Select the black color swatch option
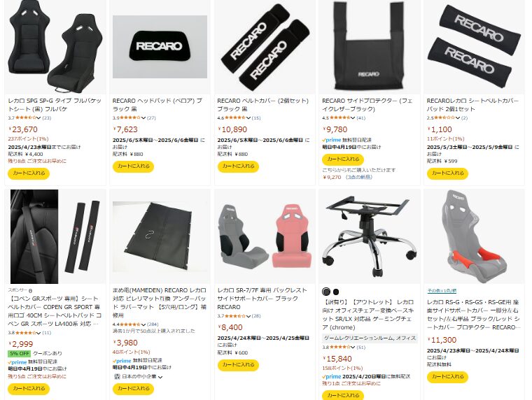Viewport: 532px width, 400px height. tap(336, 292)
